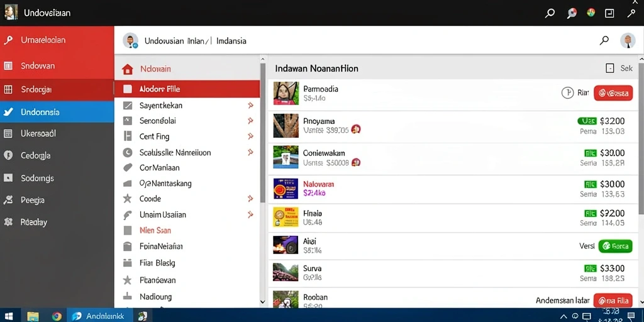
Task: Click the square window icon in title bar
Action: 610,13
